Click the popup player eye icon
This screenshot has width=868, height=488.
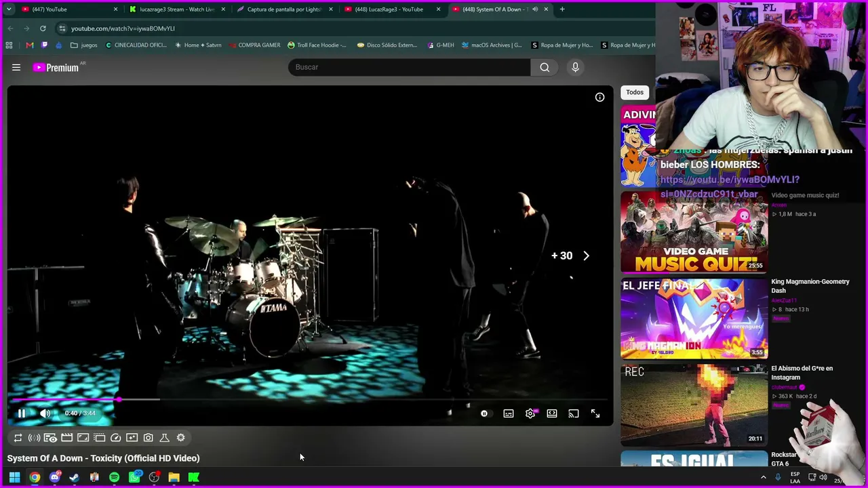pos(50,438)
